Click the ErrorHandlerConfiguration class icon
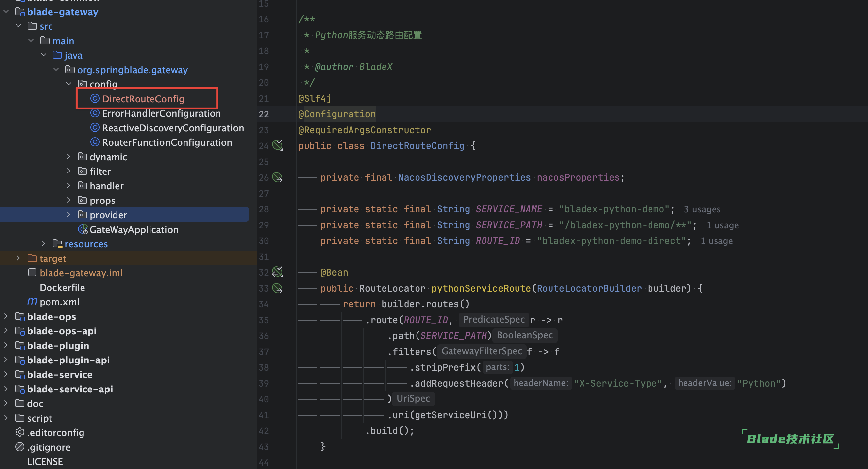Screen dimensions: 868x469 (x=95, y=113)
